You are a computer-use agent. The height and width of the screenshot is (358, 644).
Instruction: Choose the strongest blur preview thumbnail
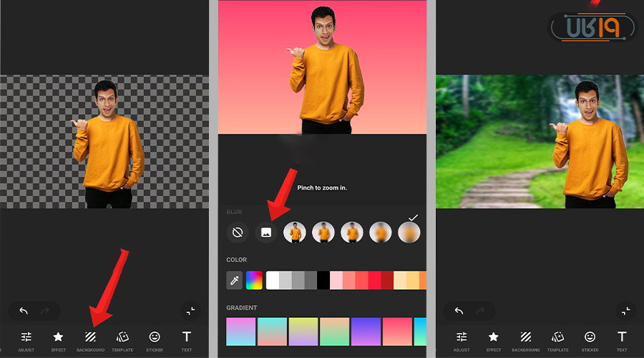pyautogui.click(x=409, y=232)
